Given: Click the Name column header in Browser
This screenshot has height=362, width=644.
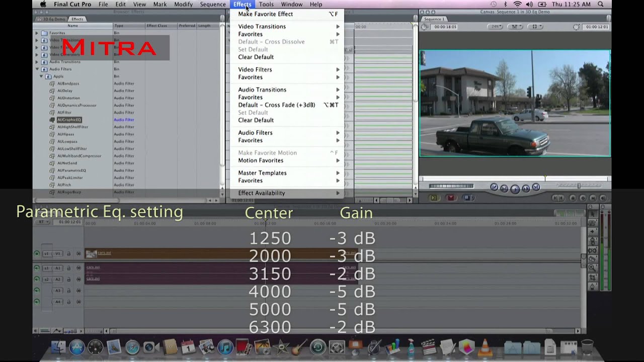Looking at the screenshot, I should (73, 26).
